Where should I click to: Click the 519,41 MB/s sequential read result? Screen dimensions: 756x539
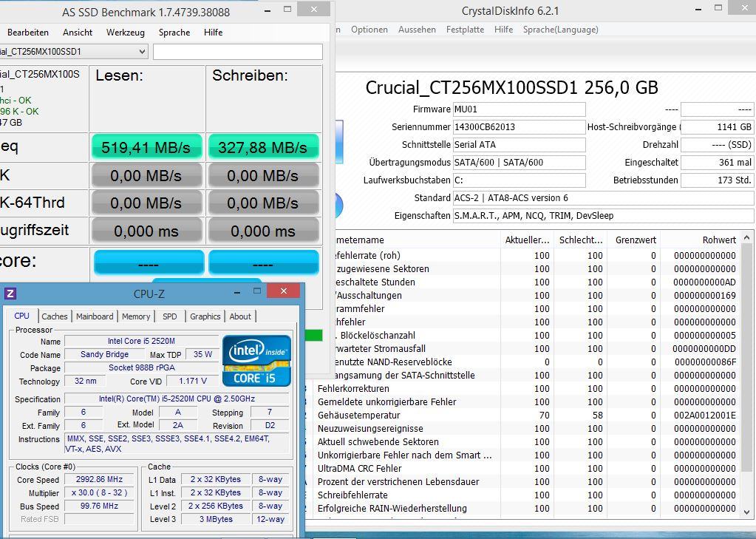[x=146, y=147]
